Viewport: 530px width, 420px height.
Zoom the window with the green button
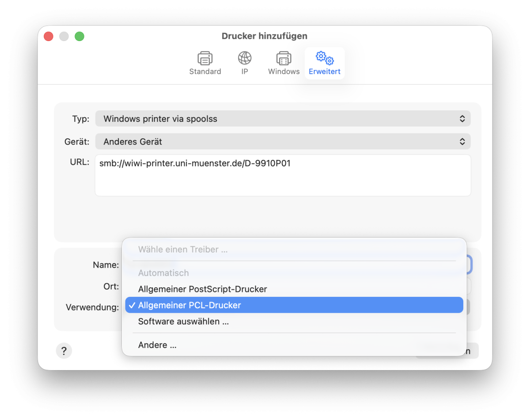point(79,37)
